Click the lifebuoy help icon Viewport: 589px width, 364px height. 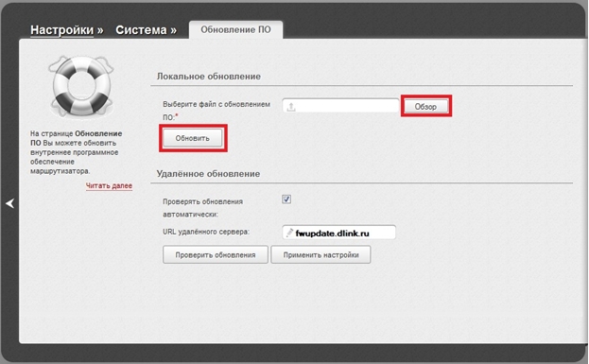pos(81,86)
